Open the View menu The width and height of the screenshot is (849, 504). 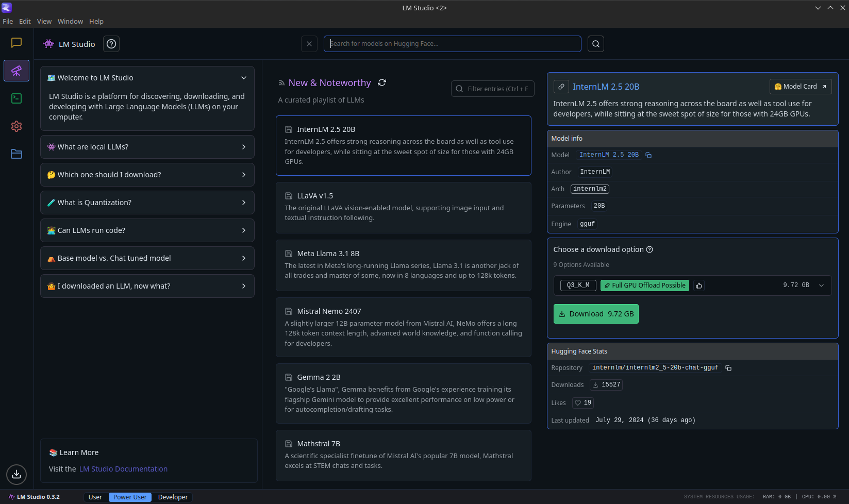click(x=44, y=21)
